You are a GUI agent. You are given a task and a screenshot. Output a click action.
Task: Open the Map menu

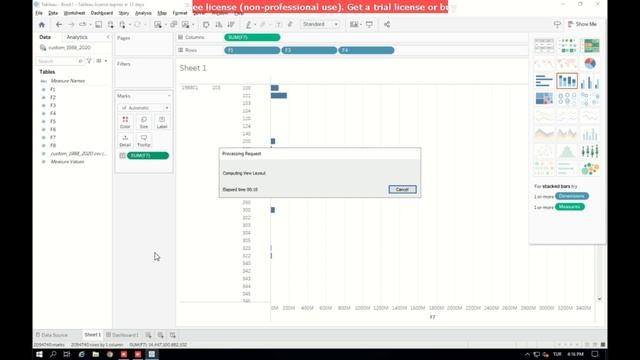162,13
